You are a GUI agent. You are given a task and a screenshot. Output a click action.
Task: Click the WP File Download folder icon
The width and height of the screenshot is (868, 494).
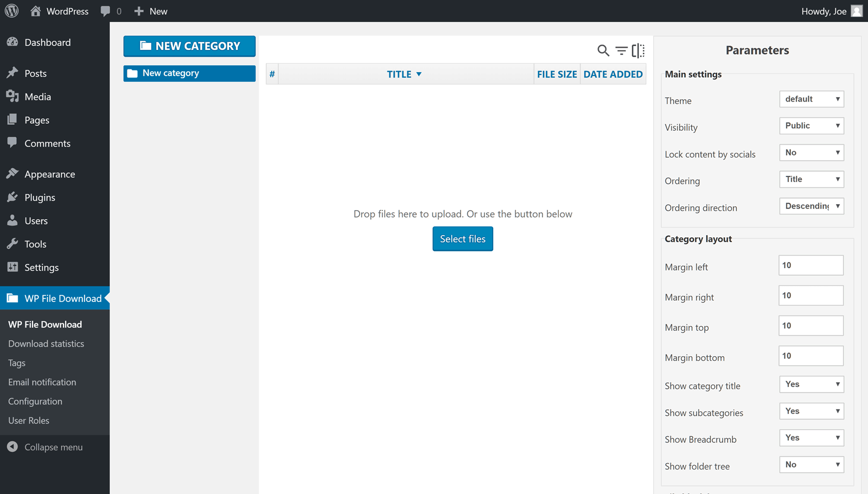tap(12, 298)
